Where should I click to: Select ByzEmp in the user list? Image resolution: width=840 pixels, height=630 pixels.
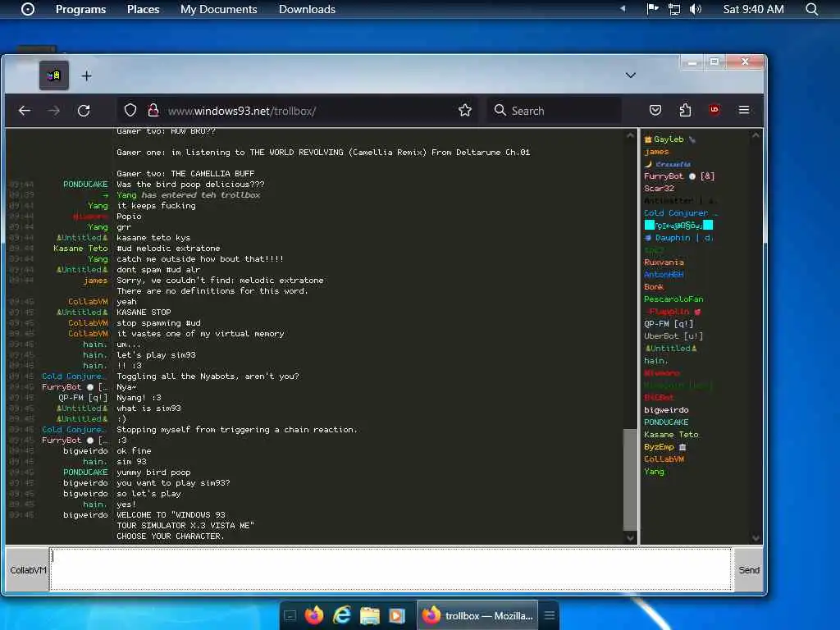[664, 447]
